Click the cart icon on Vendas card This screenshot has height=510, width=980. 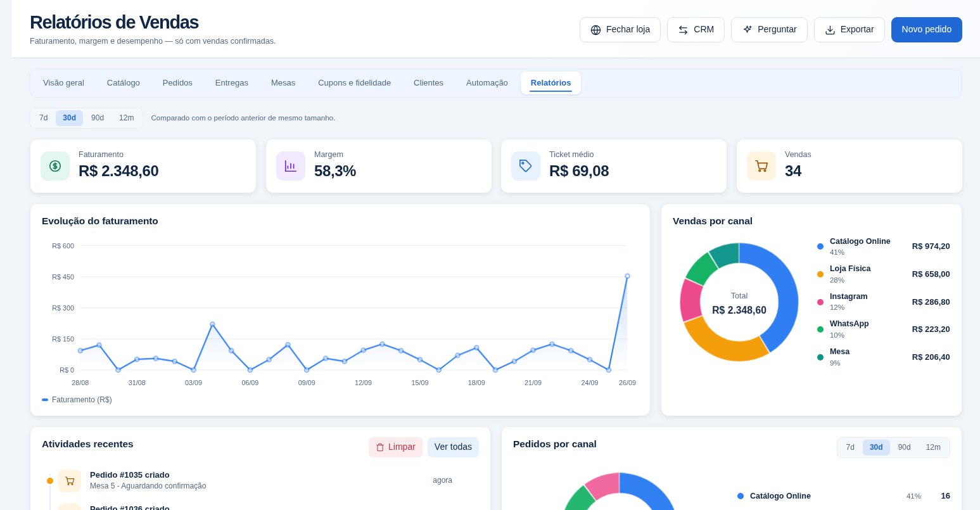761,166
